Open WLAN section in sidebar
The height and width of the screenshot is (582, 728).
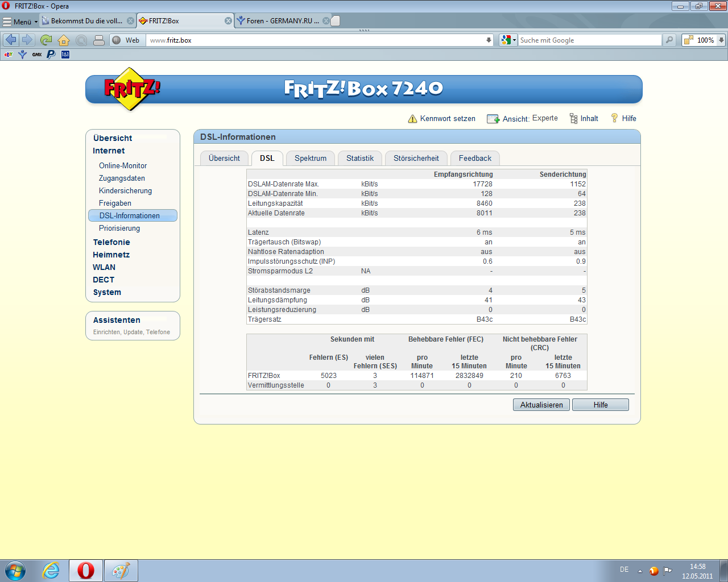click(x=104, y=267)
